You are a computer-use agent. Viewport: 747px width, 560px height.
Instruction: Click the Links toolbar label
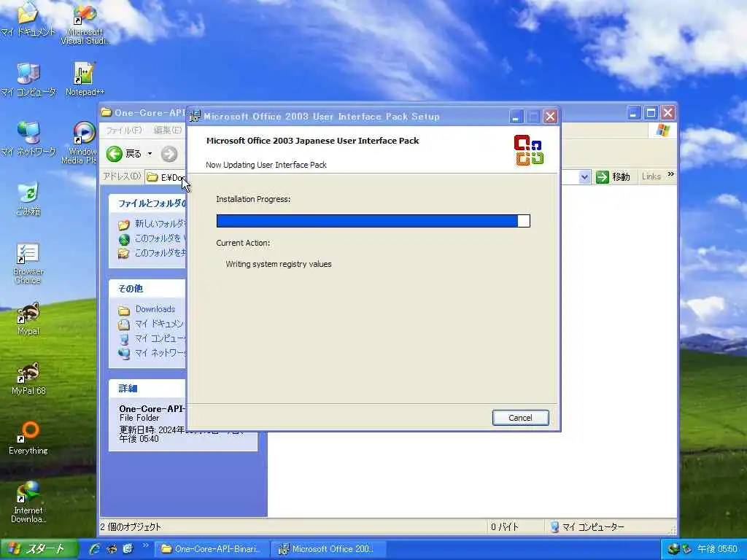coord(651,176)
